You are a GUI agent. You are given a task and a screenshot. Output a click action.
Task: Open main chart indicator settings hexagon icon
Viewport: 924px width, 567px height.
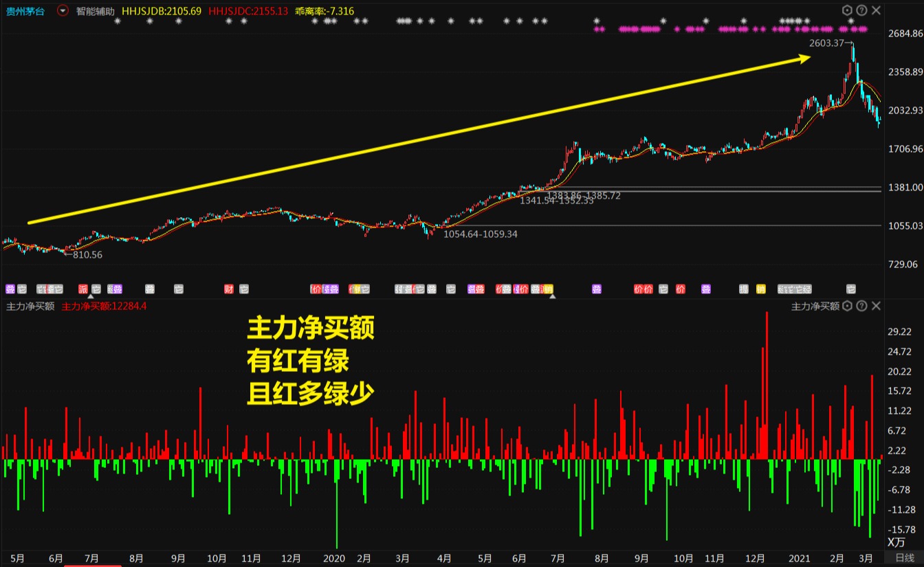pos(847,10)
